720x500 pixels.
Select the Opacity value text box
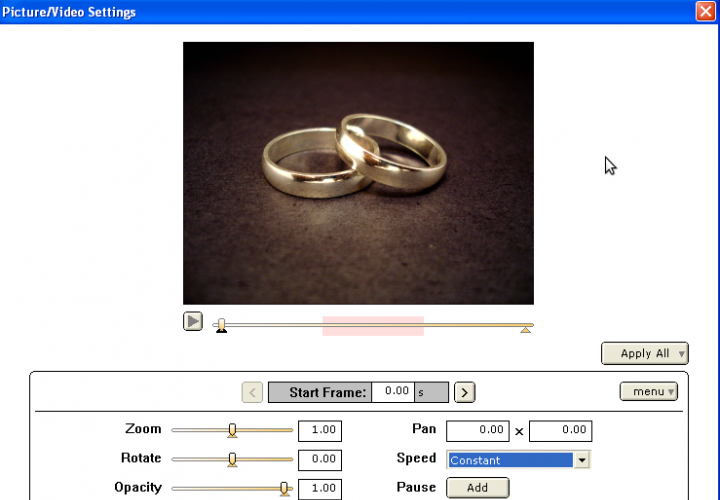(320, 489)
